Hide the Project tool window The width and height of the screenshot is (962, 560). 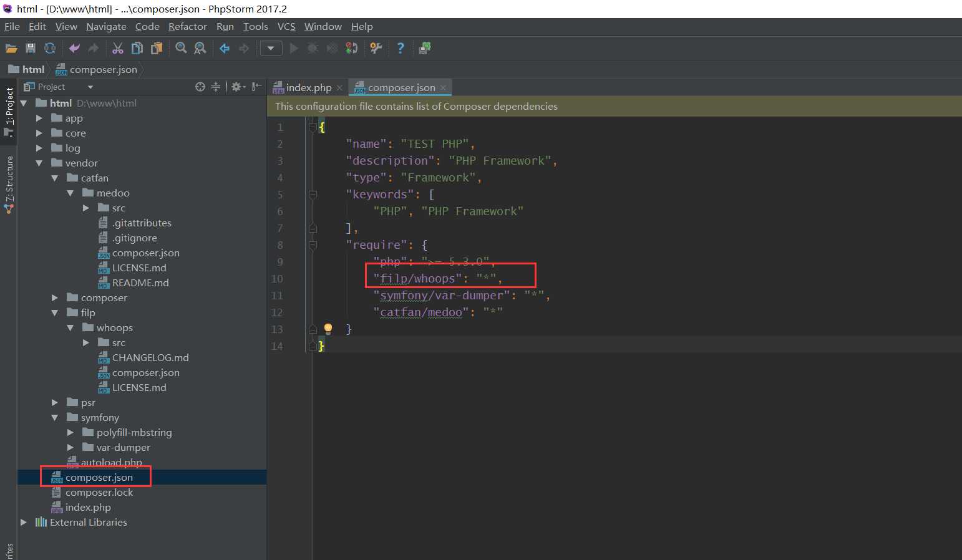tap(256, 87)
